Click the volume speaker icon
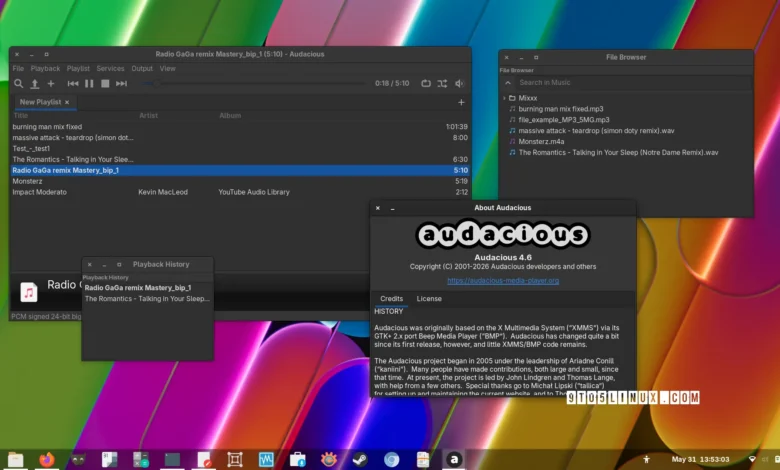 click(459, 84)
